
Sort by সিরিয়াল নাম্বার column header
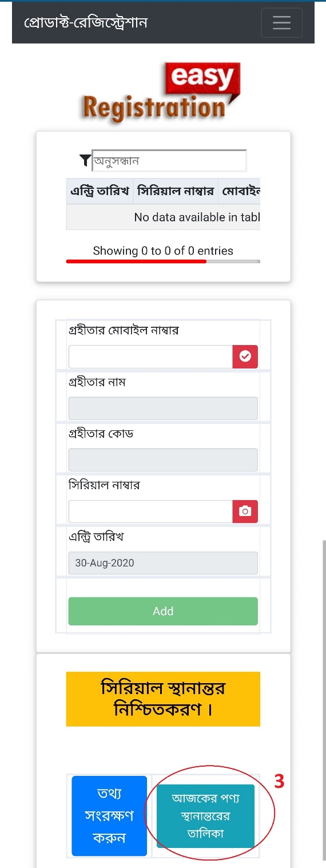click(176, 191)
